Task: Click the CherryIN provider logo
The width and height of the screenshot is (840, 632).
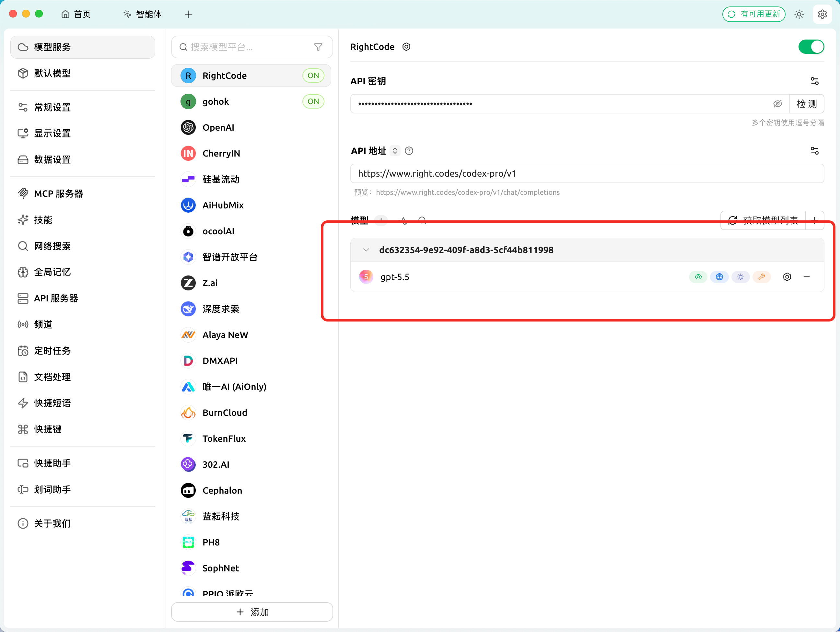Action: click(x=188, y=153)
